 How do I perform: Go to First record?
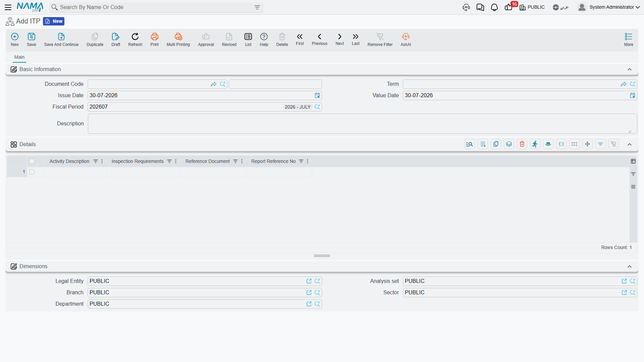300,39
